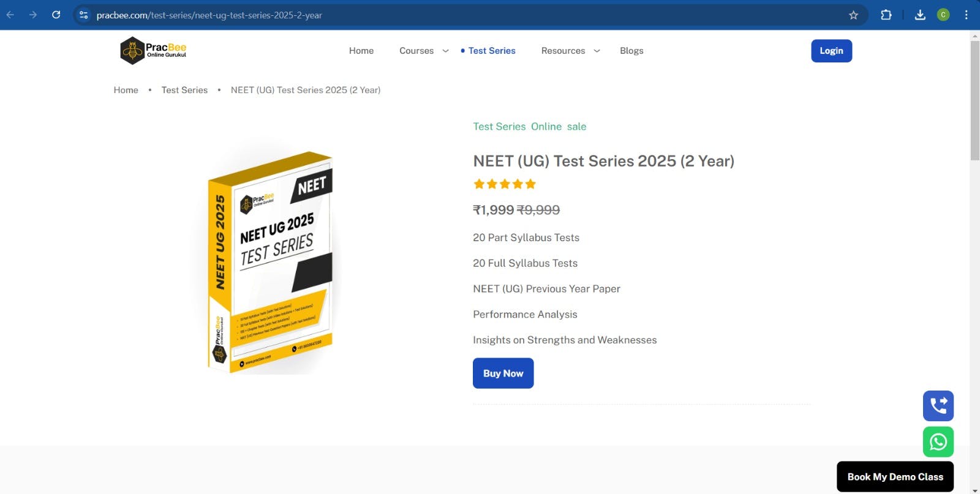
Task: Click the page vertical scrollbar thumb
Action: click(974, 101)
